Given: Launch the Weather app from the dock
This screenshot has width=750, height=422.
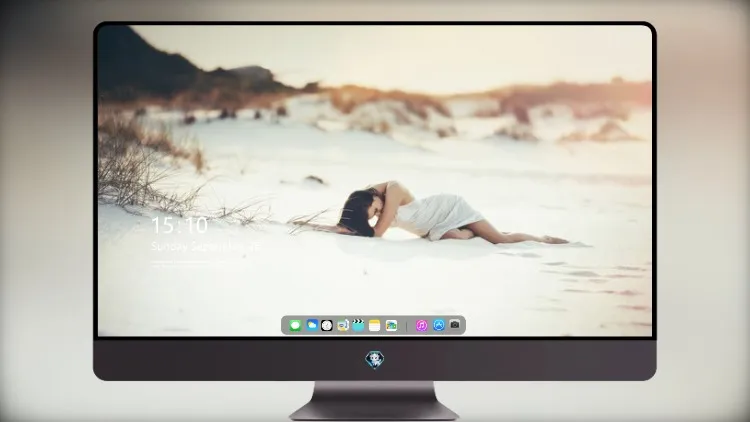Looking at the screenshot, I should point(311,325).
